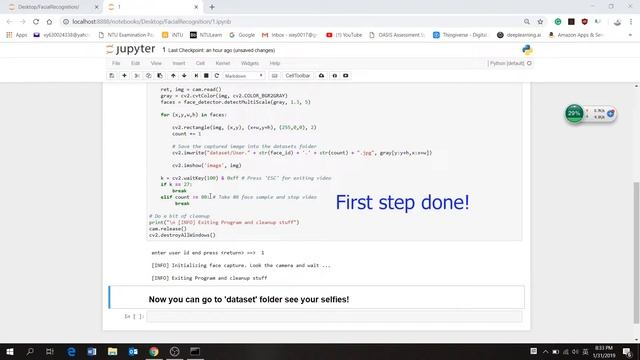This screenshot has width=640, height=360.
Task: Go to the browser home page
Action: coord(49,22)
